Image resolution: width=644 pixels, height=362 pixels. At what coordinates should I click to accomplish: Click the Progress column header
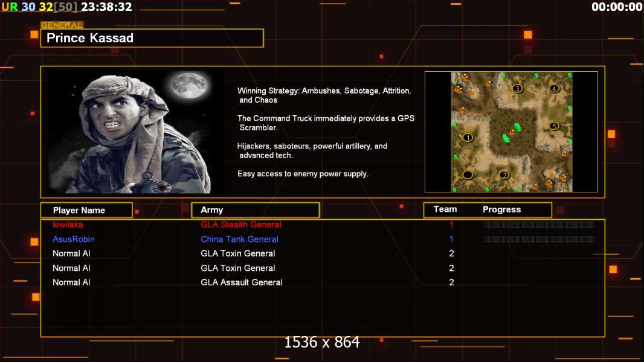501,209
